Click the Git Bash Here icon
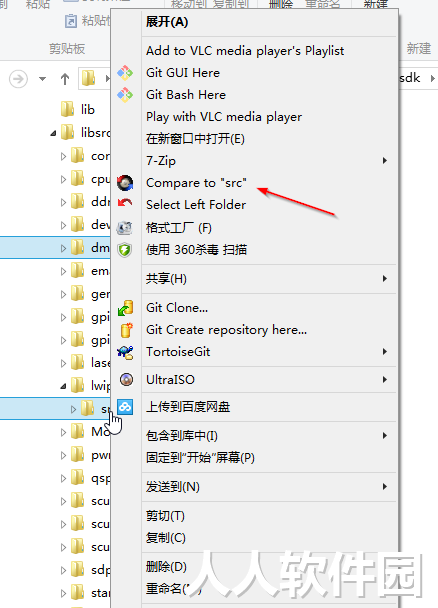Viewport: 438px width, 608px height. [x=125, y=95]
